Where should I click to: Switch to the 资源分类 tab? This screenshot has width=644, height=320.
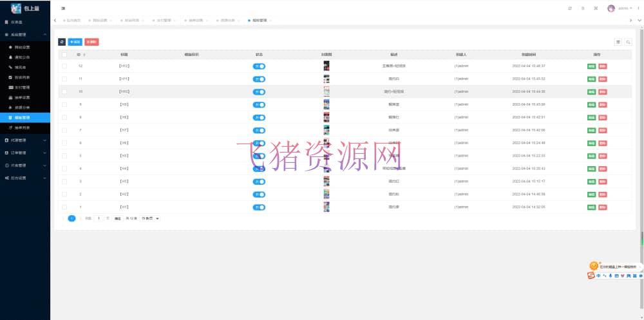pyautogui.click(x=227, y=20)
